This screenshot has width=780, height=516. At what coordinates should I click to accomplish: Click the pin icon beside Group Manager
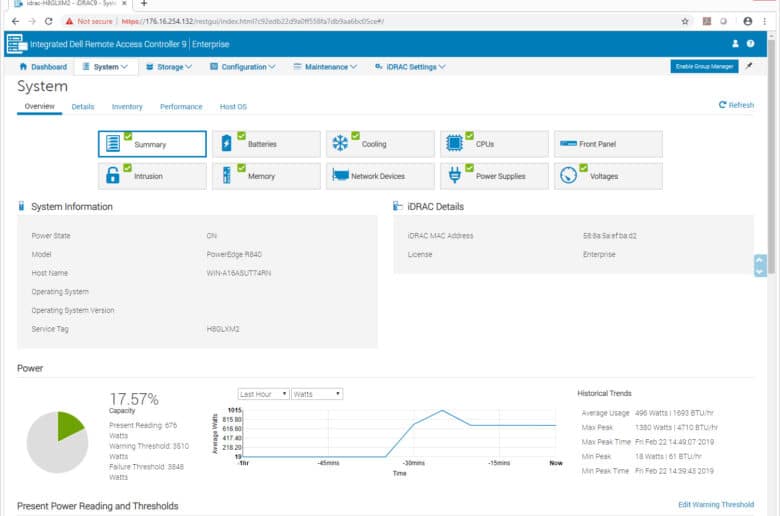click(x=749, y=66)
